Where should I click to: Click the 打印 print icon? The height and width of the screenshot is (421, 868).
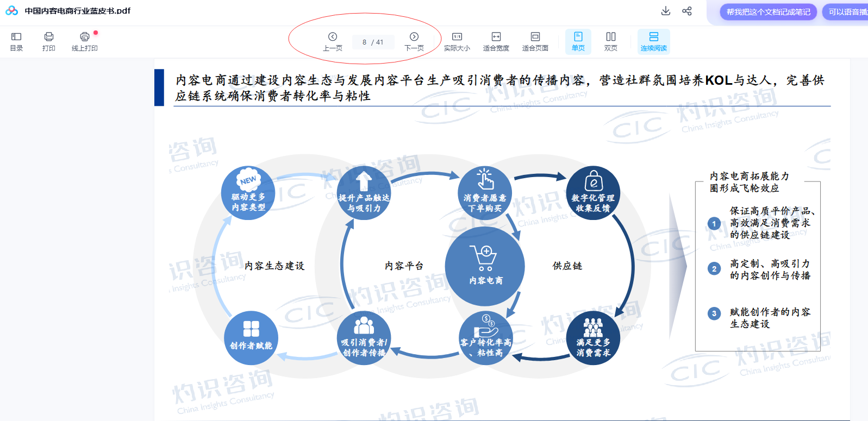49,41
